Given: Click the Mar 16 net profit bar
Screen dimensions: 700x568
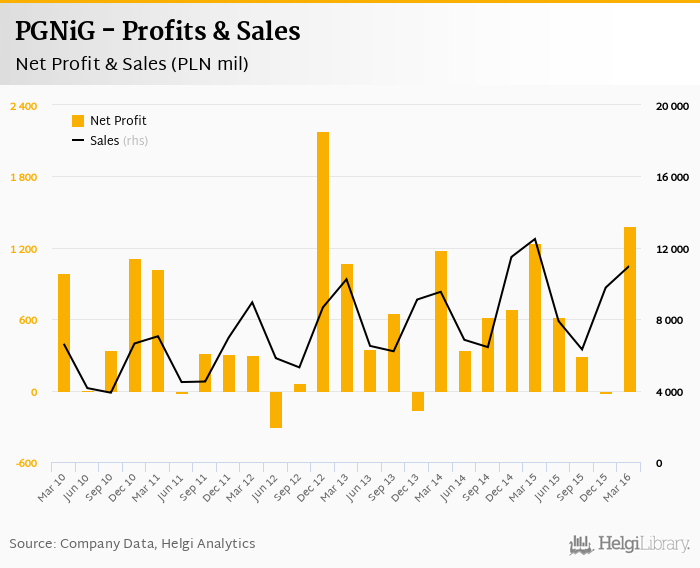Looking at the screenshot, I should pos(630,309).
